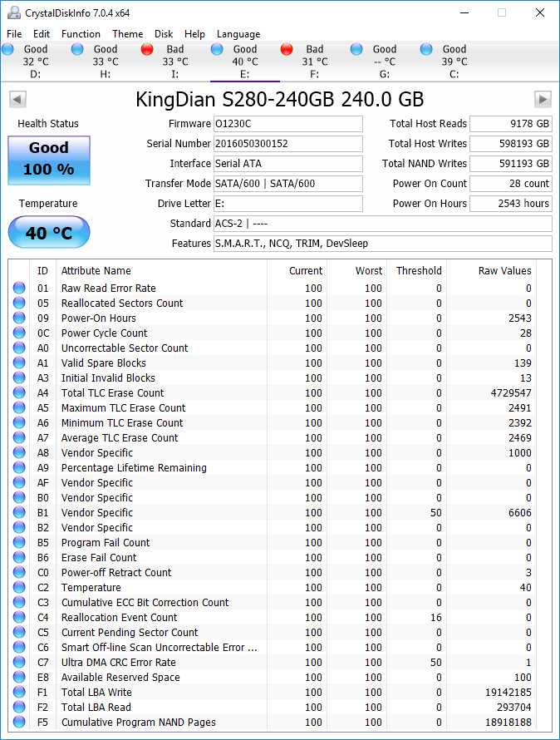Click status icon for Ultra DMA CRC Error Rate

19,662
